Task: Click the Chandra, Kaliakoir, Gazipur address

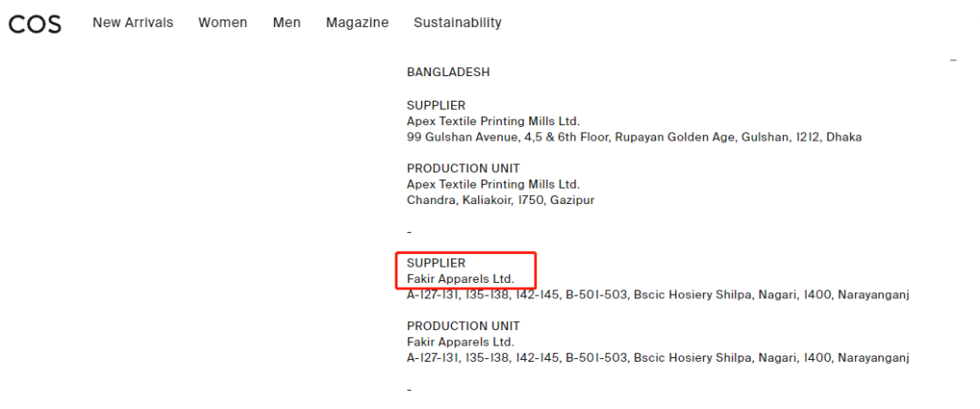Action: [x=500, y=200]
